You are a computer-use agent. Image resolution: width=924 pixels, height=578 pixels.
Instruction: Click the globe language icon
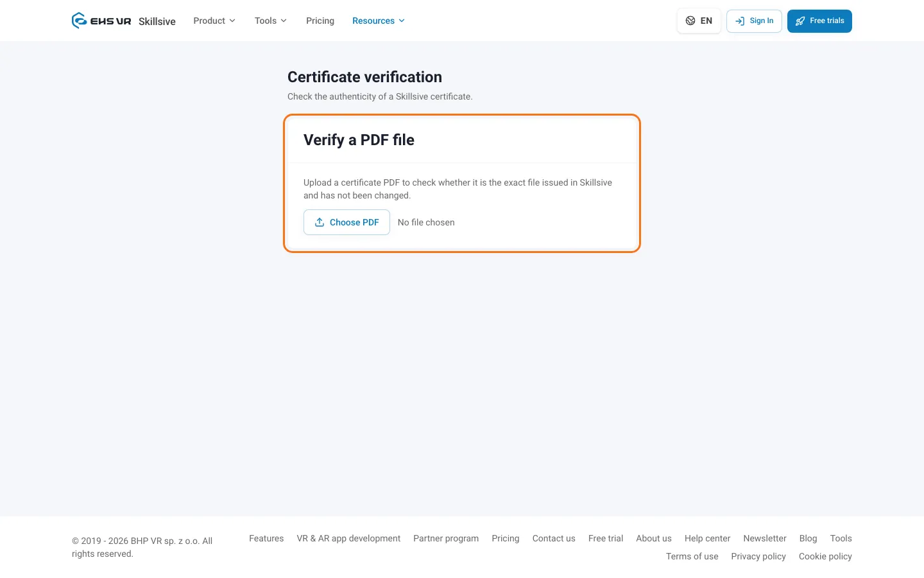click(690, 21)
